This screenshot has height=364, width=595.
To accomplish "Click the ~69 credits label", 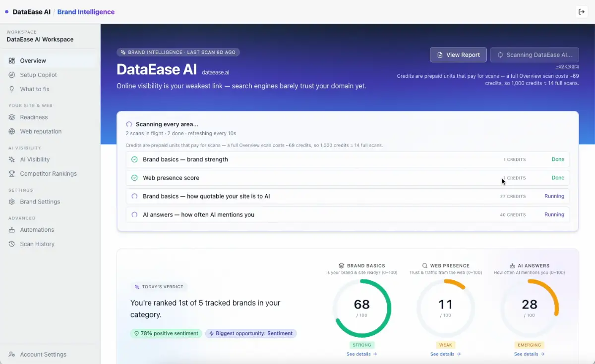I will pyautogui.click(x=567, y=66).
